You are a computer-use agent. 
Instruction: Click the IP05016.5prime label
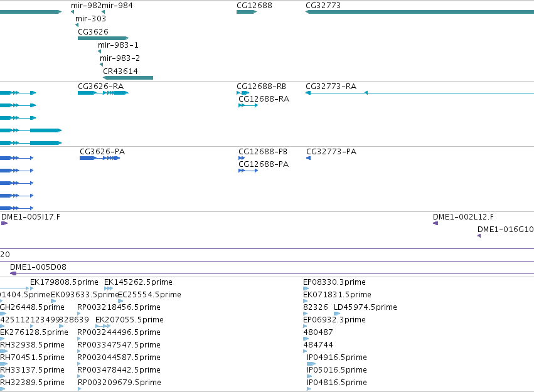coord(337,370)
